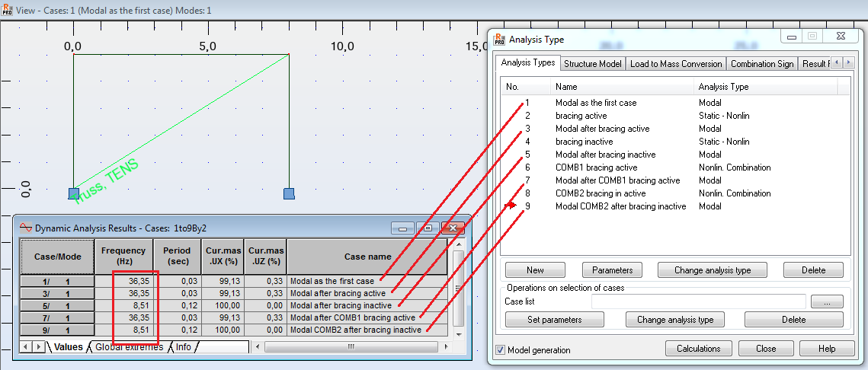
Task: Select case 3 Modal after bracing active
Action: pyautogui.click(x=674, y=129)
